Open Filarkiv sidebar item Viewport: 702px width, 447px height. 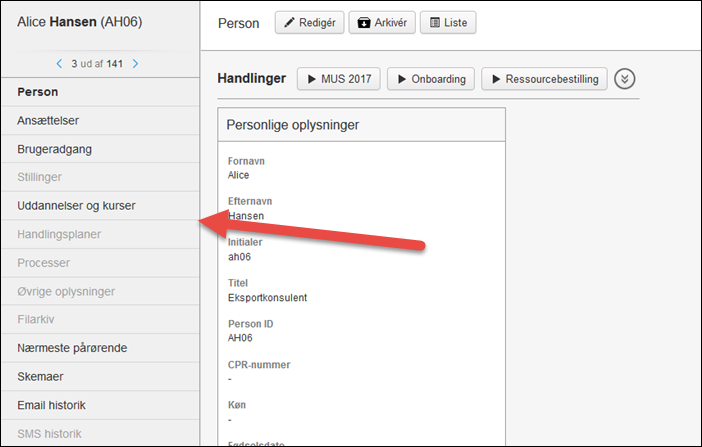pos(38,320)
